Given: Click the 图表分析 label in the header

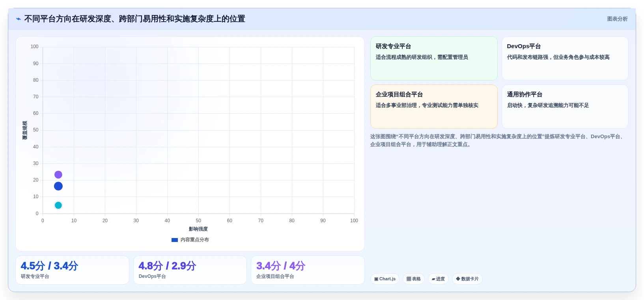Looking at the screenshot, I should [617, 19].
